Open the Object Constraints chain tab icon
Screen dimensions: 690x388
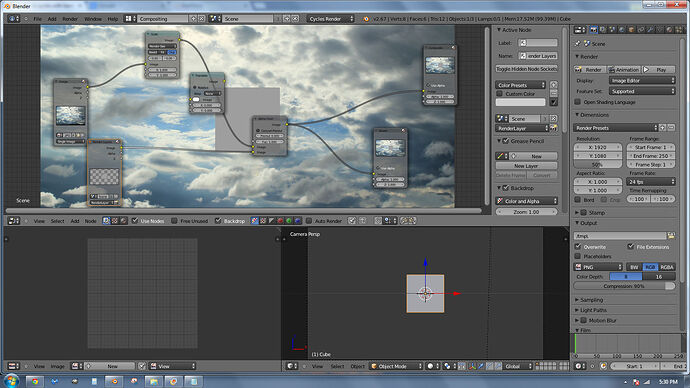(641, 30)
